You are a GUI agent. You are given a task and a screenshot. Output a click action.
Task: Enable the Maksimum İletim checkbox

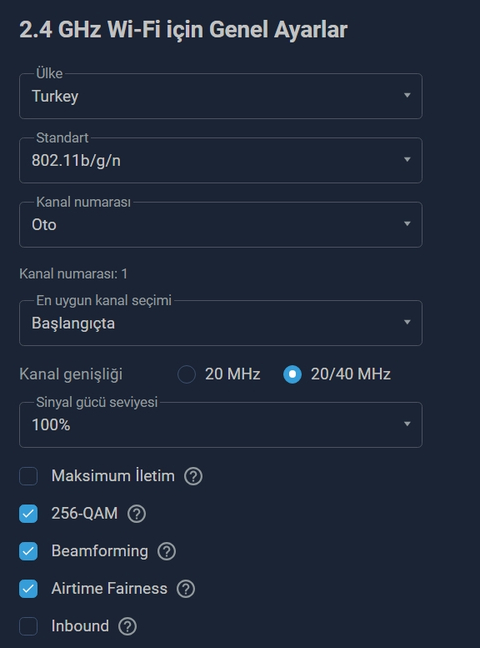(x=29, y=476)
